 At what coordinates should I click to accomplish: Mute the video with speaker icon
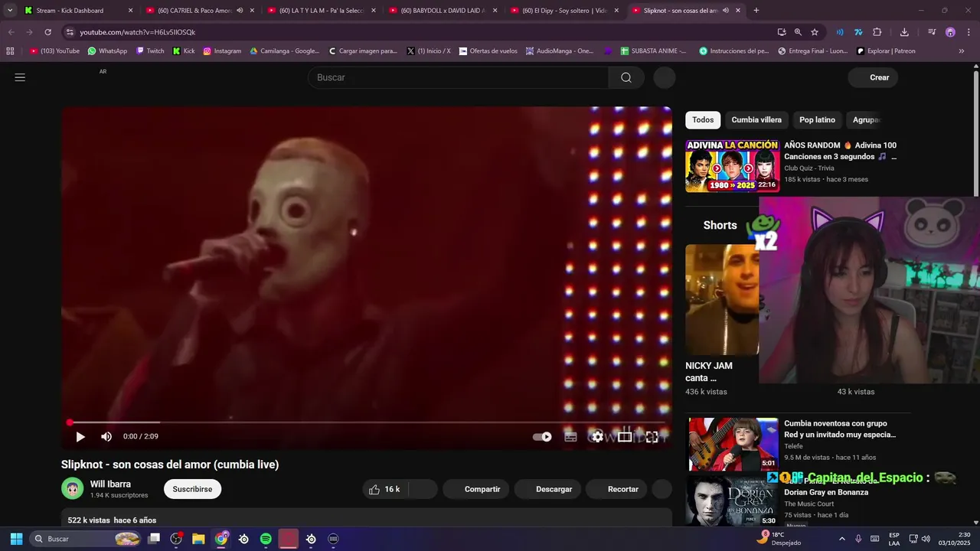click(106, 437)
